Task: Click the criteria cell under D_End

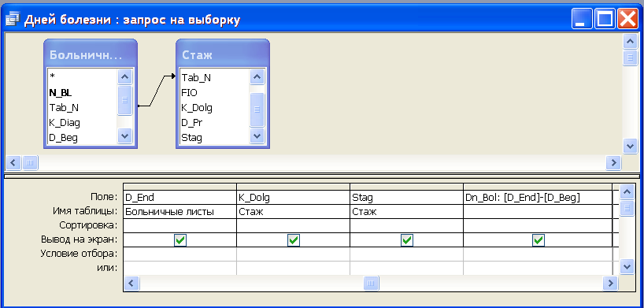Action: click(x=180, y=254)
